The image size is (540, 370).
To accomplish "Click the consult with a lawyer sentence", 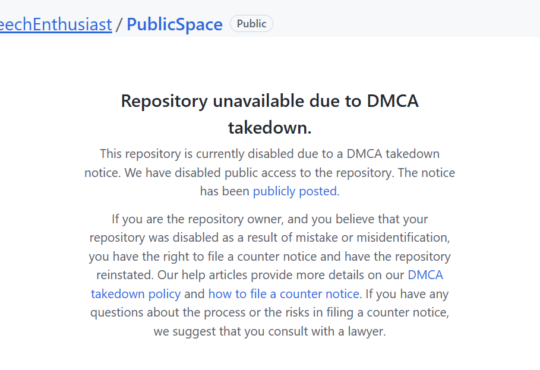I will [270, 331].
